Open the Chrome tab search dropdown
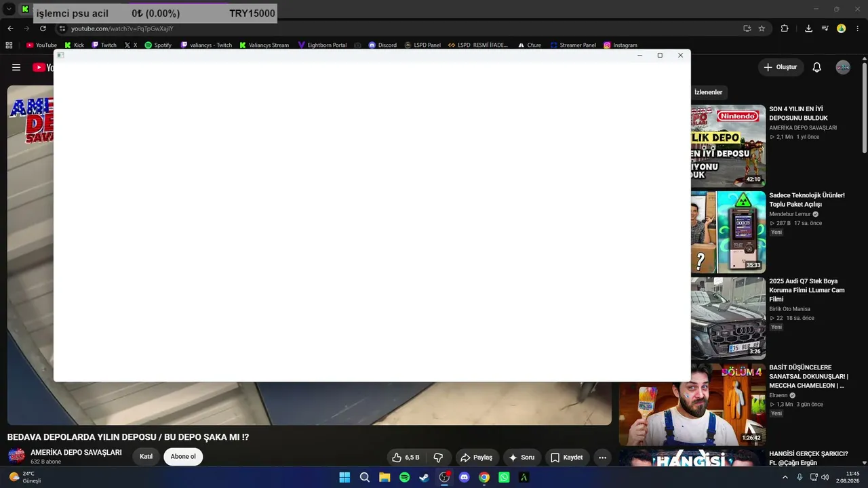868x488 pixels. click(x=9, y=9)
